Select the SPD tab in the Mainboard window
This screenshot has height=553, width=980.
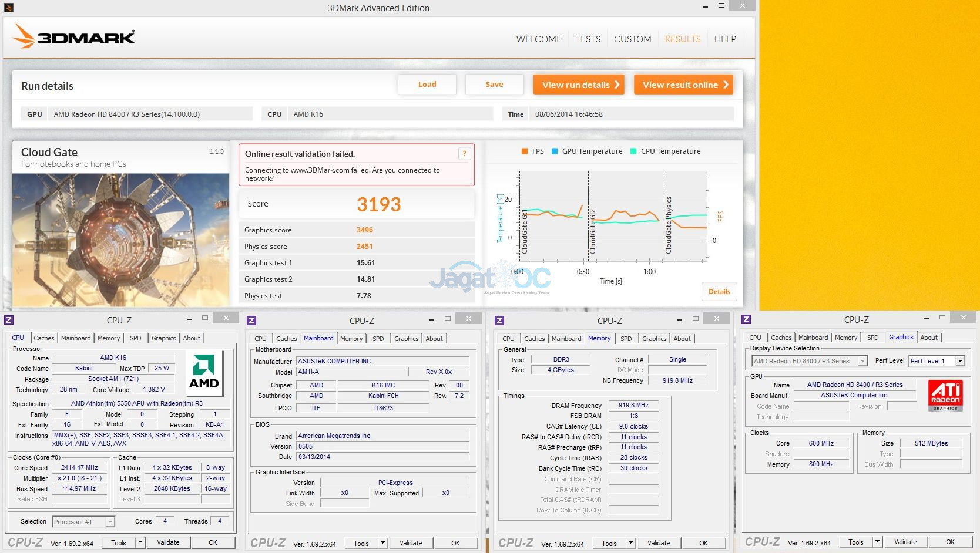(378, 339)
